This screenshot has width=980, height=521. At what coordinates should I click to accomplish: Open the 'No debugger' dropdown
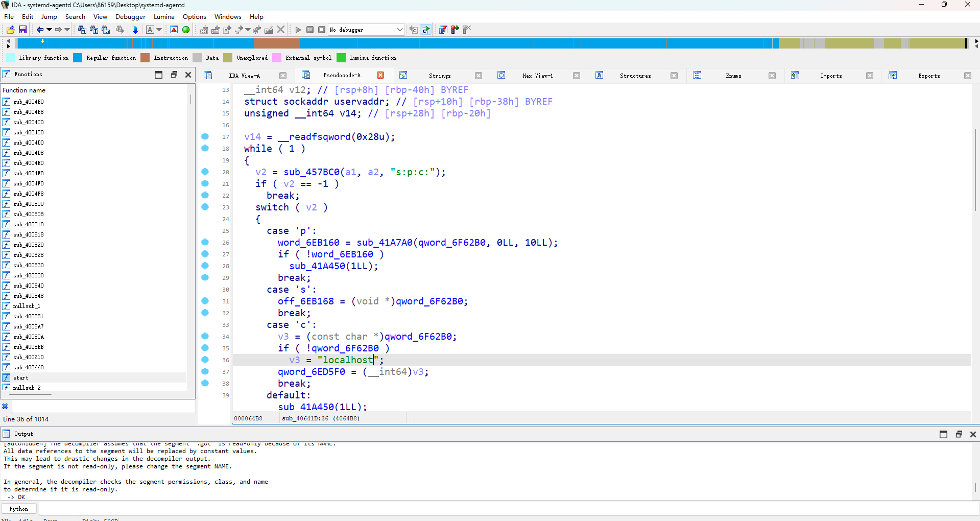[x=366, y=30]
